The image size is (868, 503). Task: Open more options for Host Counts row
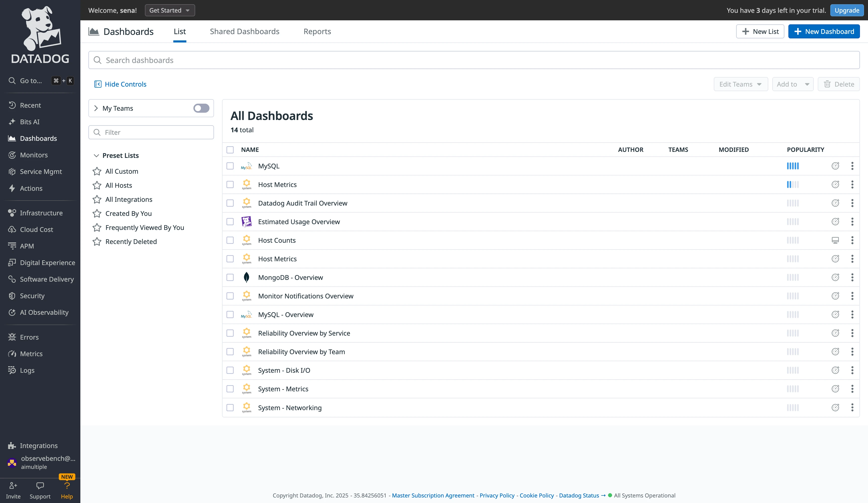[852, 240]
